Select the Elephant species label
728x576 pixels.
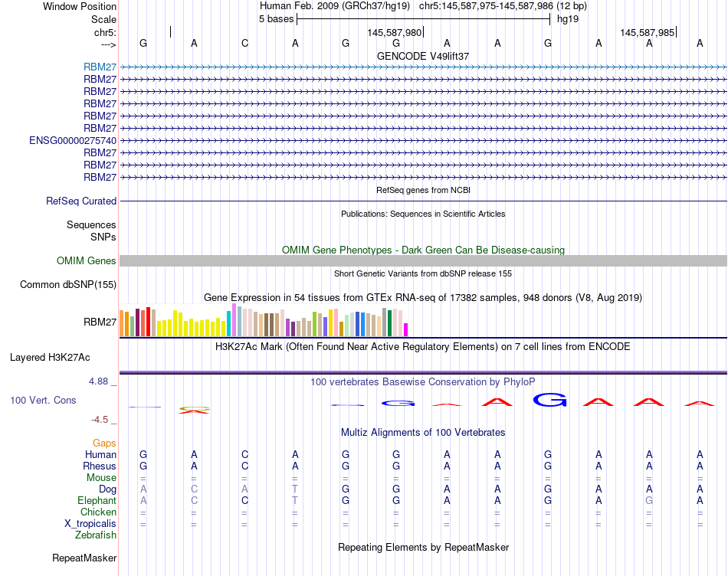[x=97, y=501]
